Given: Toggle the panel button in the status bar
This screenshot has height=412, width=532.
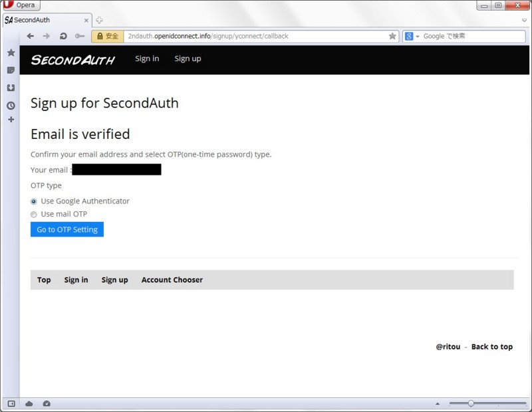Looking at the screenshot, I should (x=11, y=403).
